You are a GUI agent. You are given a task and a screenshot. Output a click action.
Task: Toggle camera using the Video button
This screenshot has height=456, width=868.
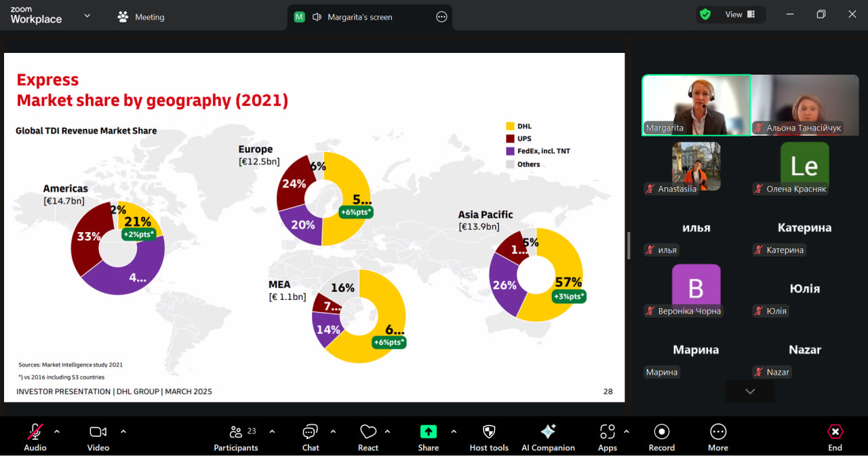click(98, 432)
